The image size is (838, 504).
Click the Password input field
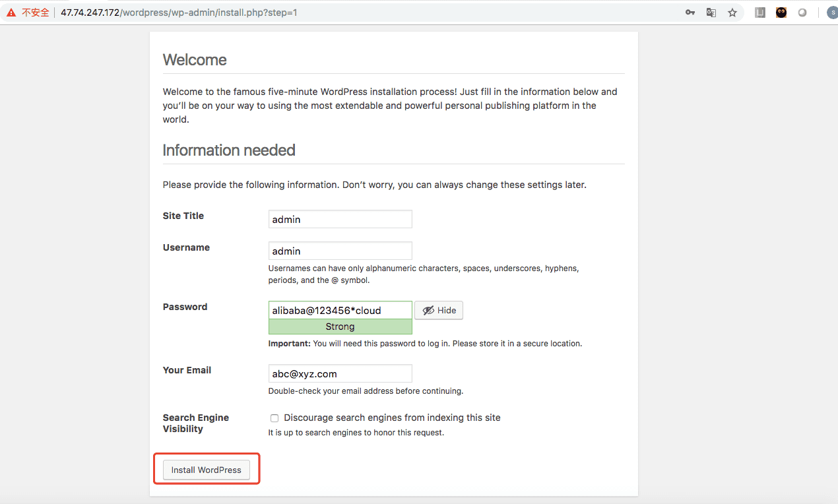click(340, 310)
